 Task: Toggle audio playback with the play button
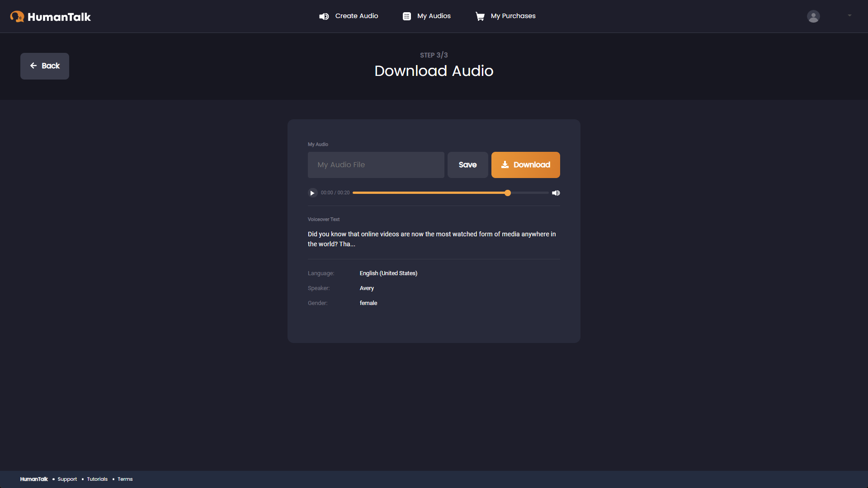pos(312,193)
